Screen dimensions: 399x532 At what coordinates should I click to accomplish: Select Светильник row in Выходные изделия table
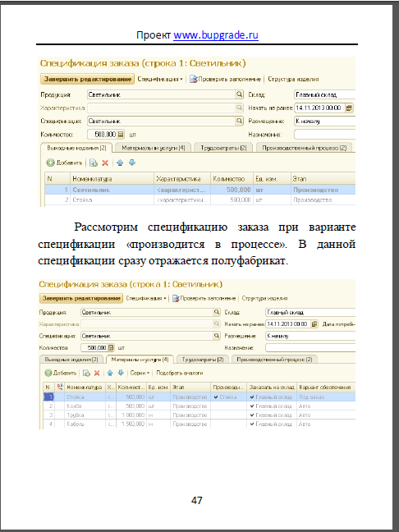pos(200,190)
